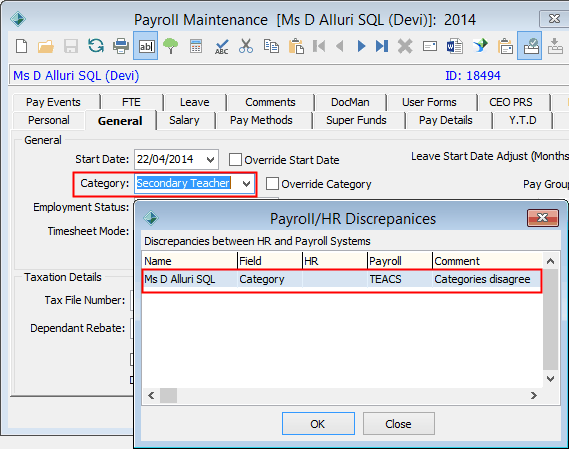Click the Secondary Teacher category text
The image size is (569, 449).
point(183,183)
